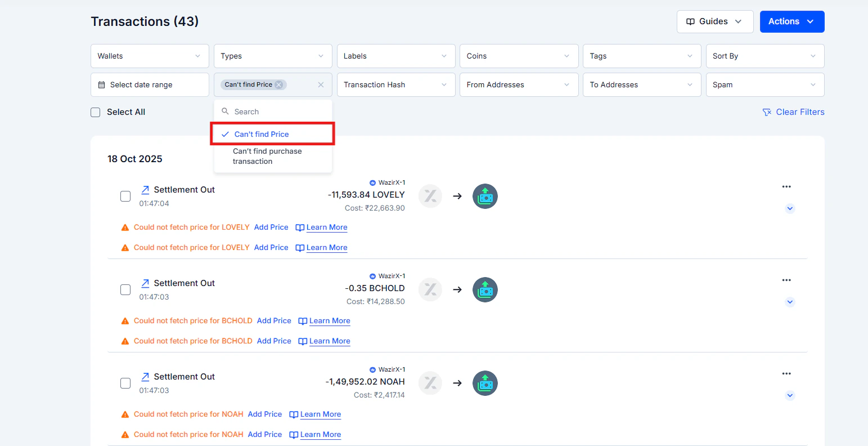Screen dimensions: 868x446
Task: Open the Wallets filter dropdown
Action: 150,56
